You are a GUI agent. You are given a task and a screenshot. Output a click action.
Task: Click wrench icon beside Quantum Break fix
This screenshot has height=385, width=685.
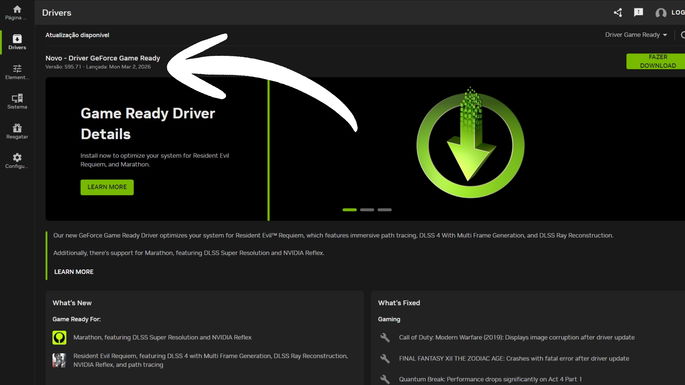[x=385, y=379]
